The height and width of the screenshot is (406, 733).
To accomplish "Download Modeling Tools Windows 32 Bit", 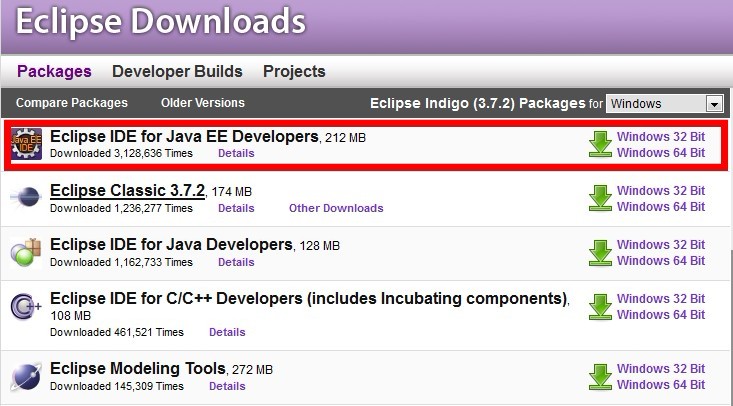I will [661, 369].
